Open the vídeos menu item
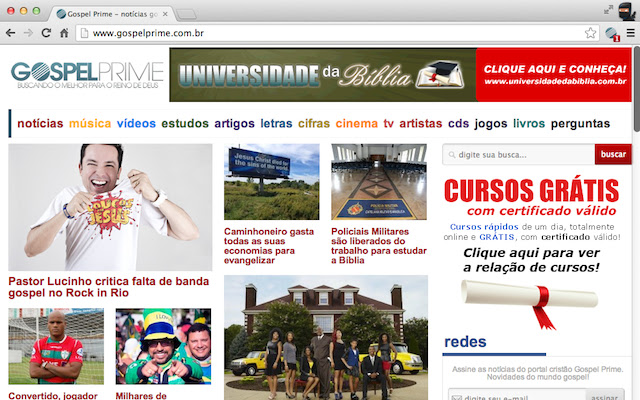640x400 pixels. click(x=136, y=123)
